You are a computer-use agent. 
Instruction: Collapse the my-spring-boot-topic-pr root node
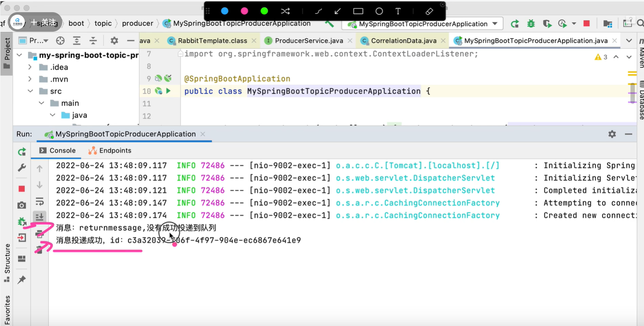click(19, 55)
